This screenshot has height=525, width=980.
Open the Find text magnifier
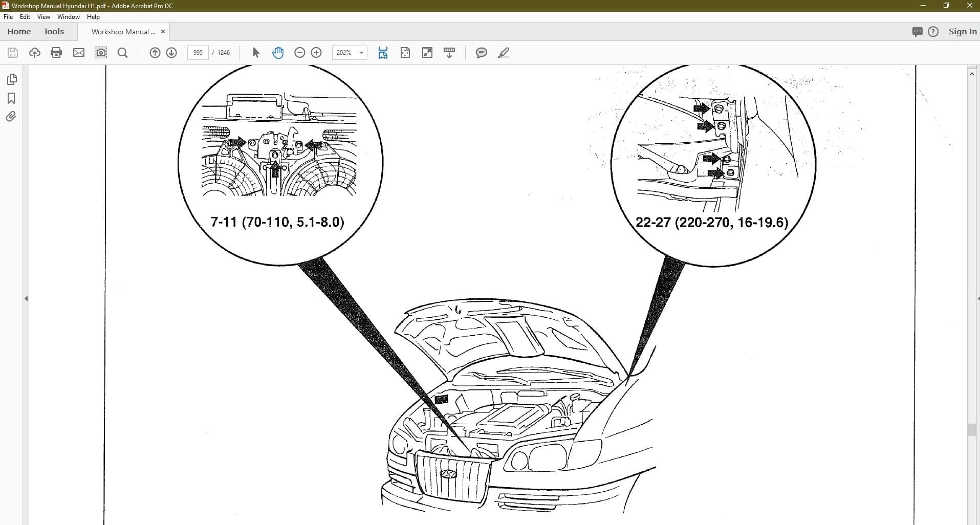click(x=123, y=53)
